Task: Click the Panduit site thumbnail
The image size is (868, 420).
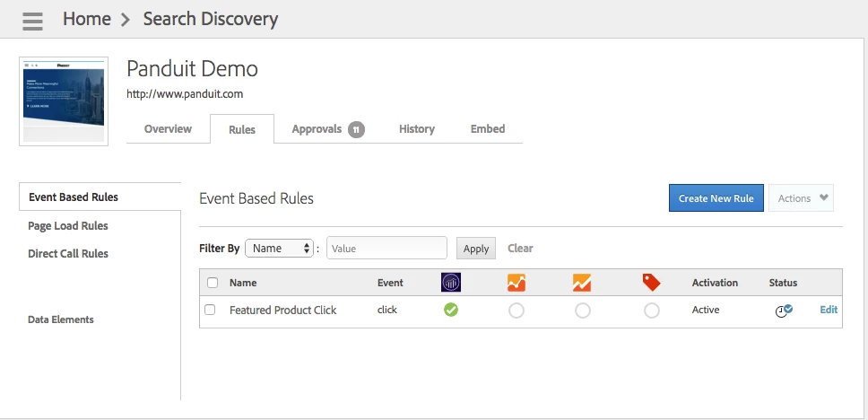Action: [x=64, y=101]
